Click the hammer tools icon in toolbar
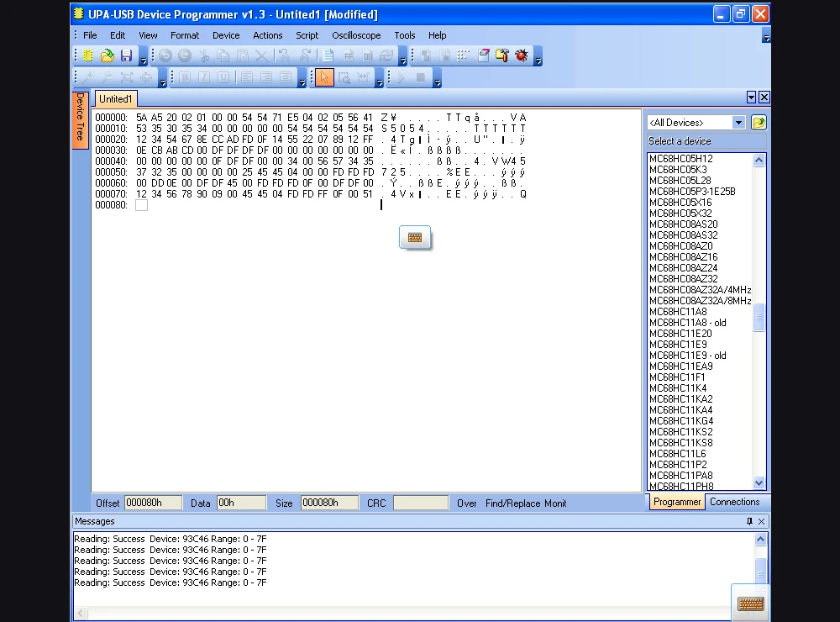 [502, 56]
